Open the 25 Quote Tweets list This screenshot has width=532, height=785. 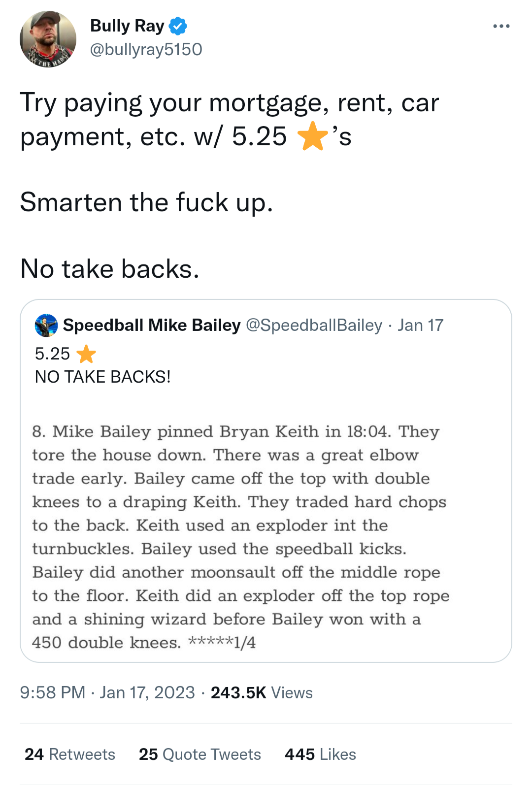(x=199, y=754)
